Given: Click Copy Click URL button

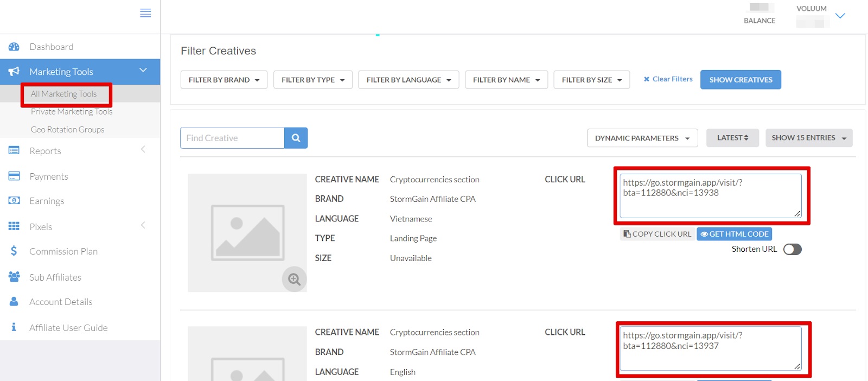Looking at the screenshot, I should [658, 234].
